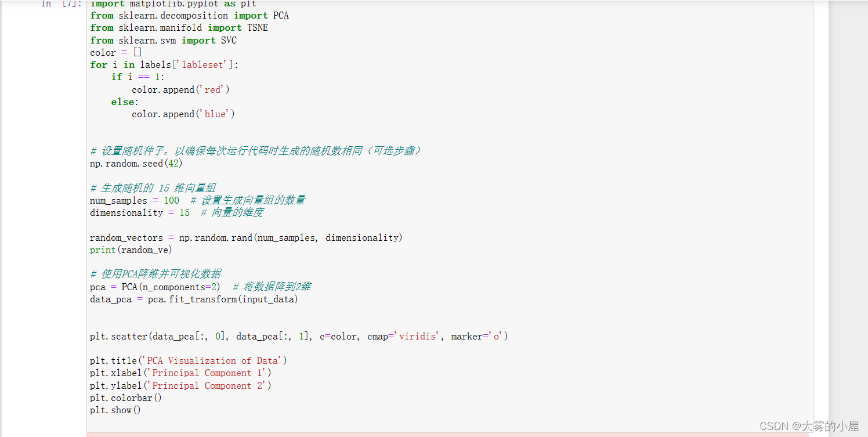This screenshot has width=868, height=437.
Task: Click the np.random.seed(42) line
Action: (136, 164)
